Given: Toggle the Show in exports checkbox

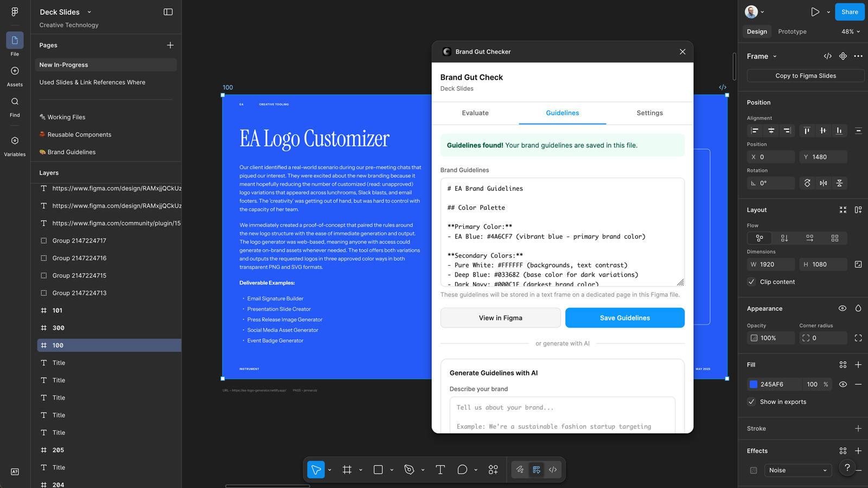Looking at the screenshot, I should 751,402.
